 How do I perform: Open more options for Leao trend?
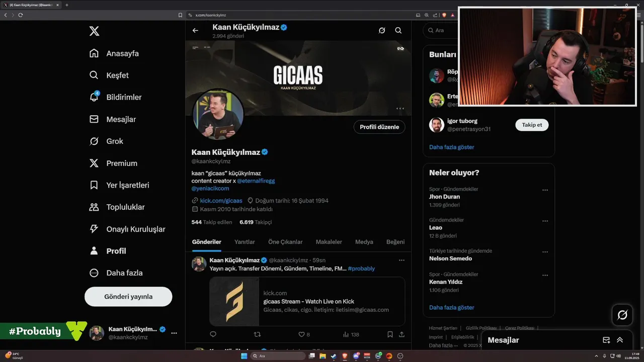click(x=545, y=221)
